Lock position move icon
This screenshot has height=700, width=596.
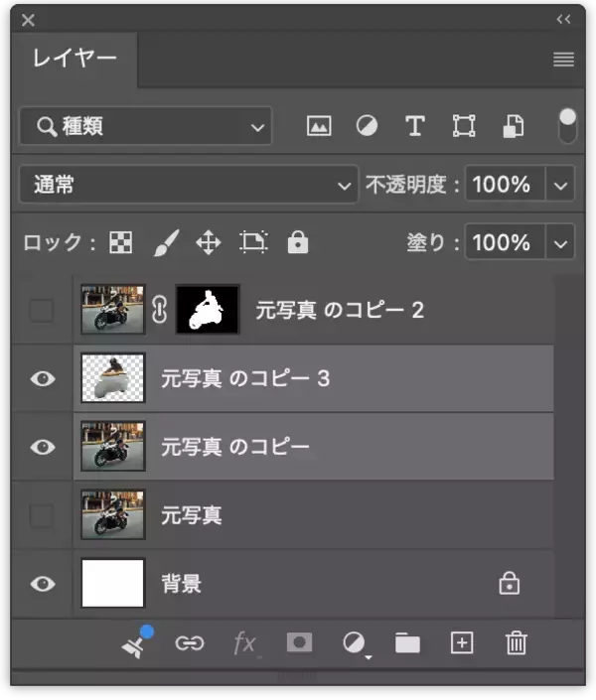click(x=209, y=242)
